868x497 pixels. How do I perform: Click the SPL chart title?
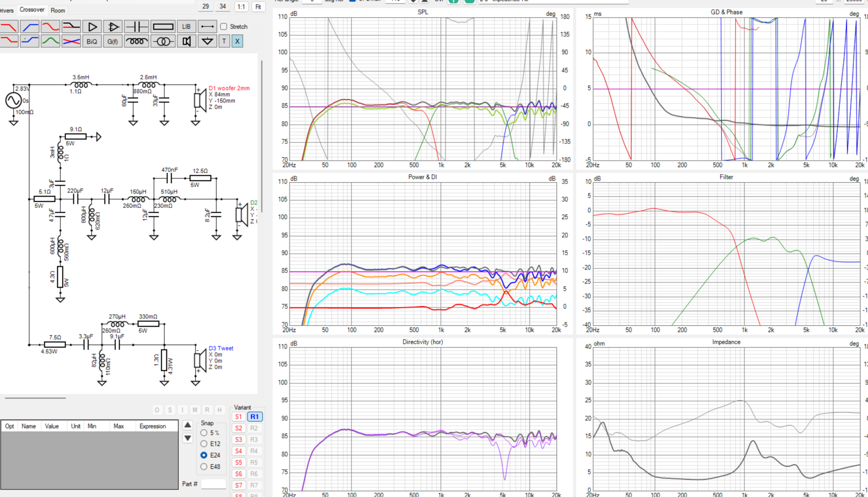[x=423, y=12]
